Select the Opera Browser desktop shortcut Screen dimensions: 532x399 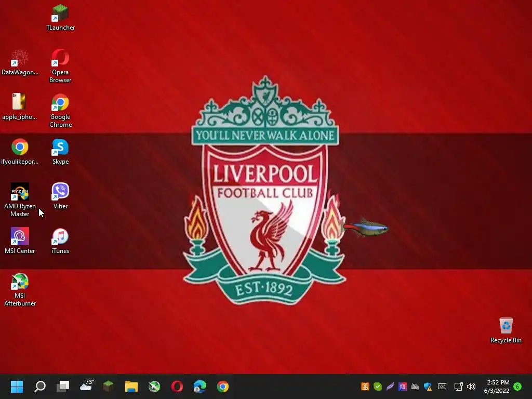60,66
